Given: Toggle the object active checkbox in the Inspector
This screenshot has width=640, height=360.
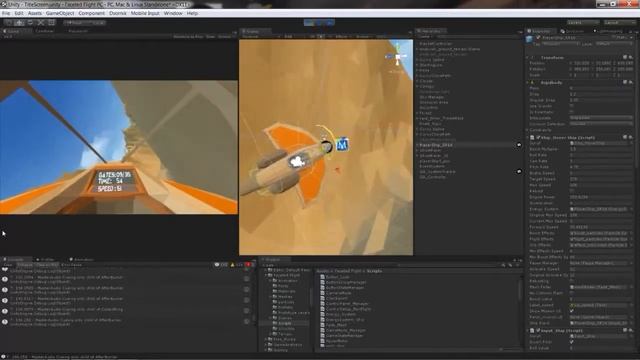Looking at the screenshot, I should (x=538, y=37).
